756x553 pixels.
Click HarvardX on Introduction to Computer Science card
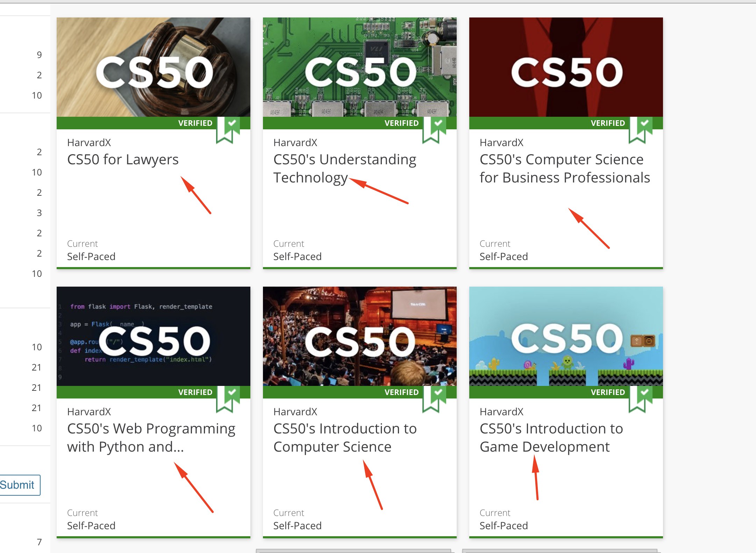tap(295, 412)
